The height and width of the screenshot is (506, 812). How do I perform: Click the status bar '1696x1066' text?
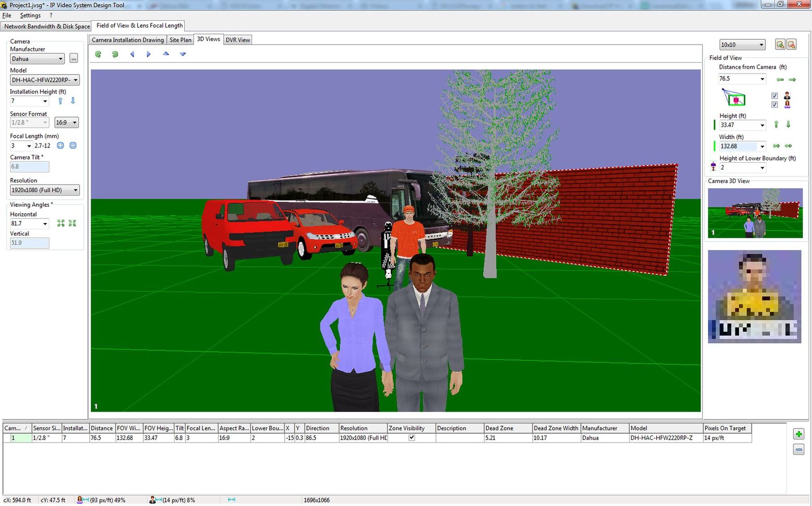click(317, 500)
